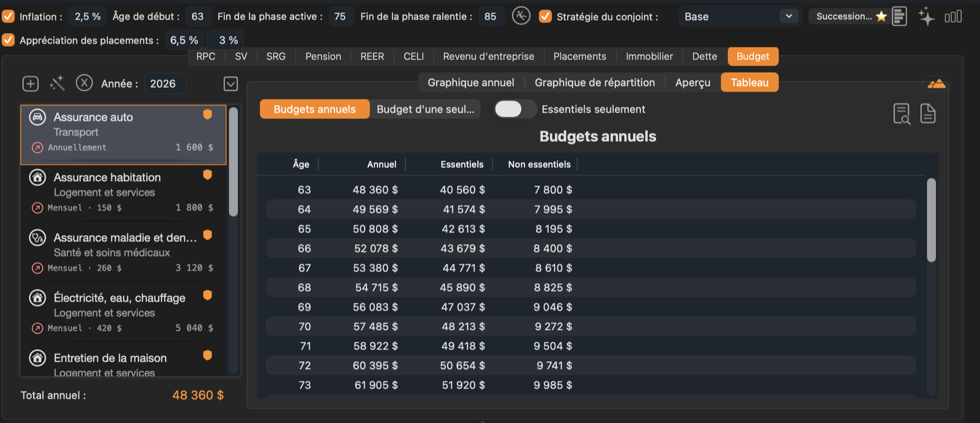980x423 pixels.
Task: Click the export document page icon
Action: tap(928, 114)
